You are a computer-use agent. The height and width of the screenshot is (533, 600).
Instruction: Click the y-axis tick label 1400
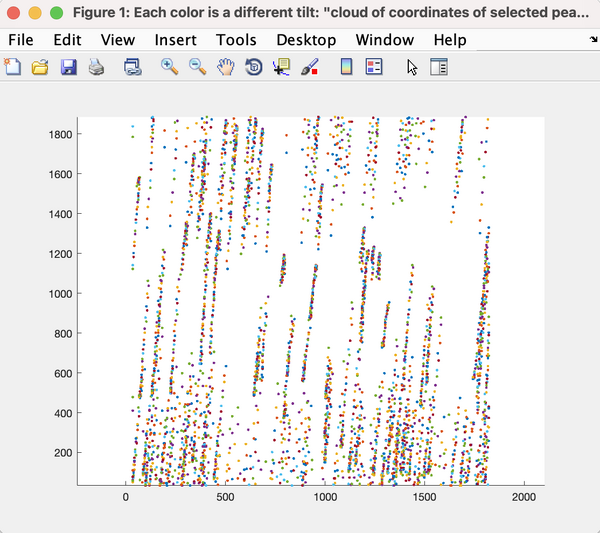60,214
